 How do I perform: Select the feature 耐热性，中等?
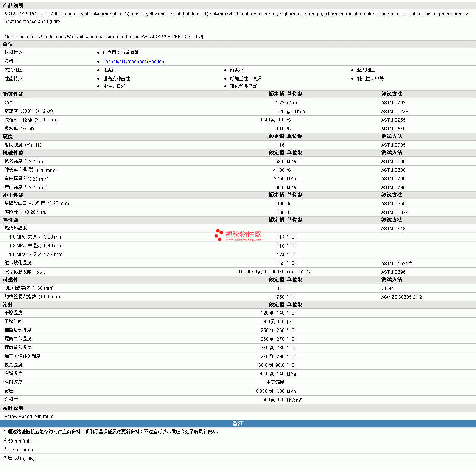click(370, 79)
